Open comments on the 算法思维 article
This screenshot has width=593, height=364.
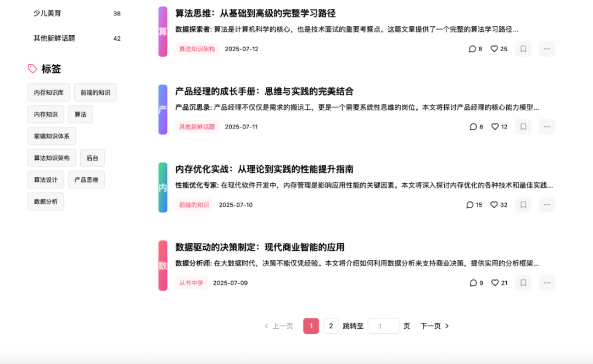coord(475,49)
